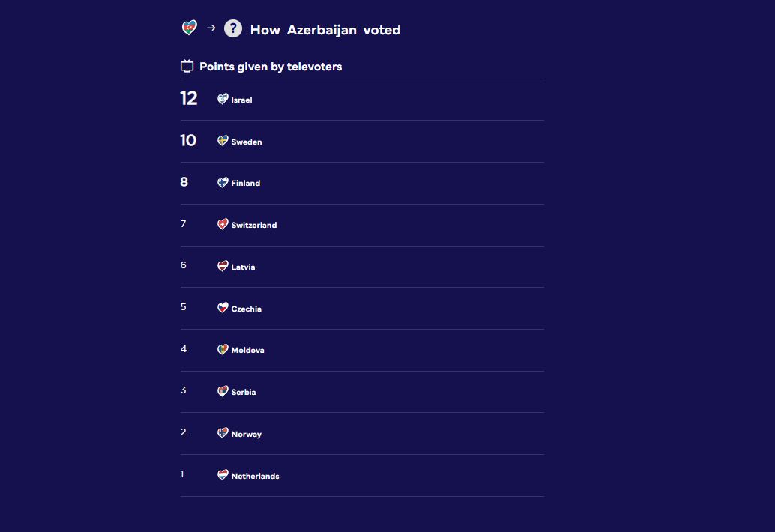Click Israel's heart flag icon

223,99
